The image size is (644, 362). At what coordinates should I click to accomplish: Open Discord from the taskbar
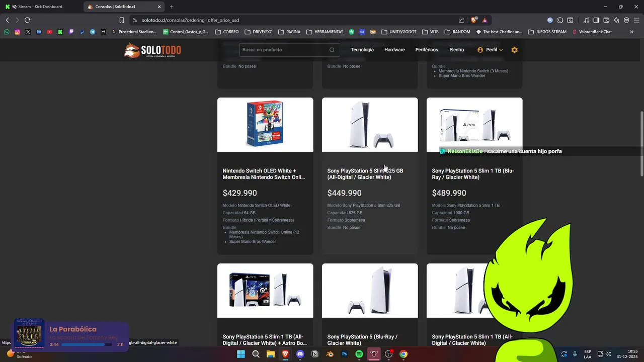(300, 354)
